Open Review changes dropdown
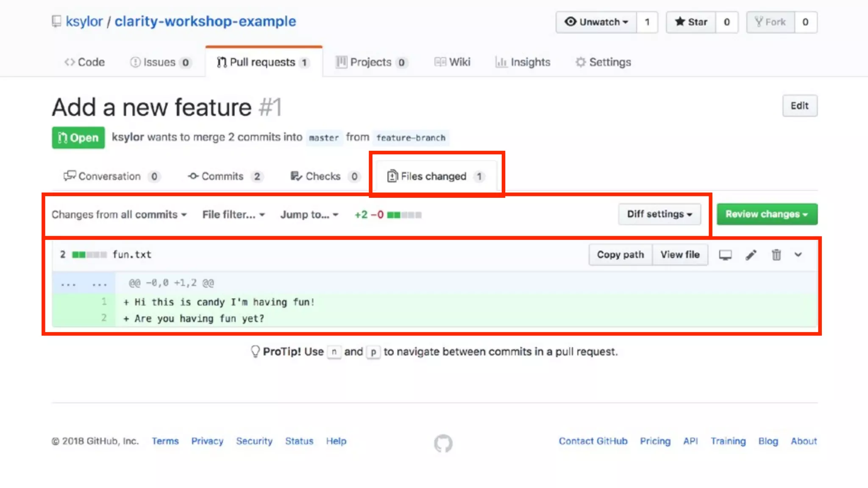This screenshot has height=488, width=868. click(x=767, y=214)
